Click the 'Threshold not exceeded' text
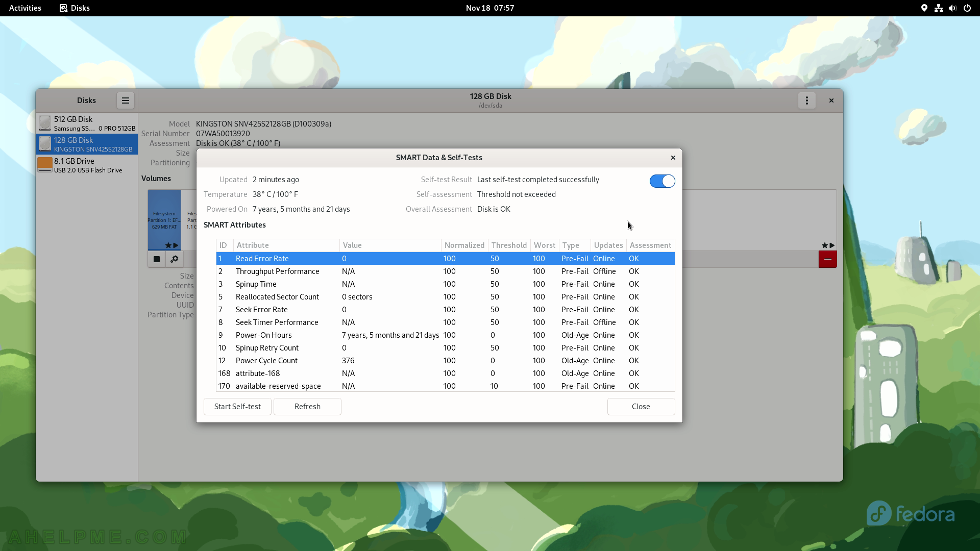980x551 pixels. [517, 194]
